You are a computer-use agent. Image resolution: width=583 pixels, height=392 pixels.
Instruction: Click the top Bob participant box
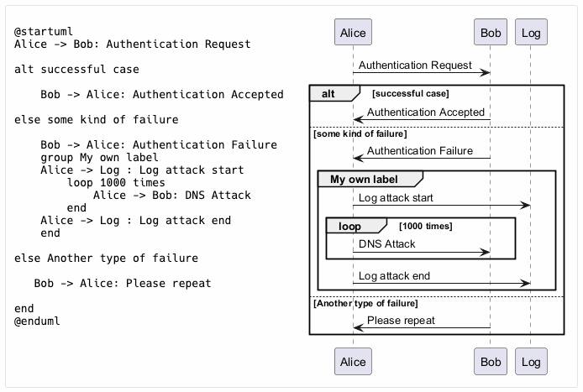(491, 33)
